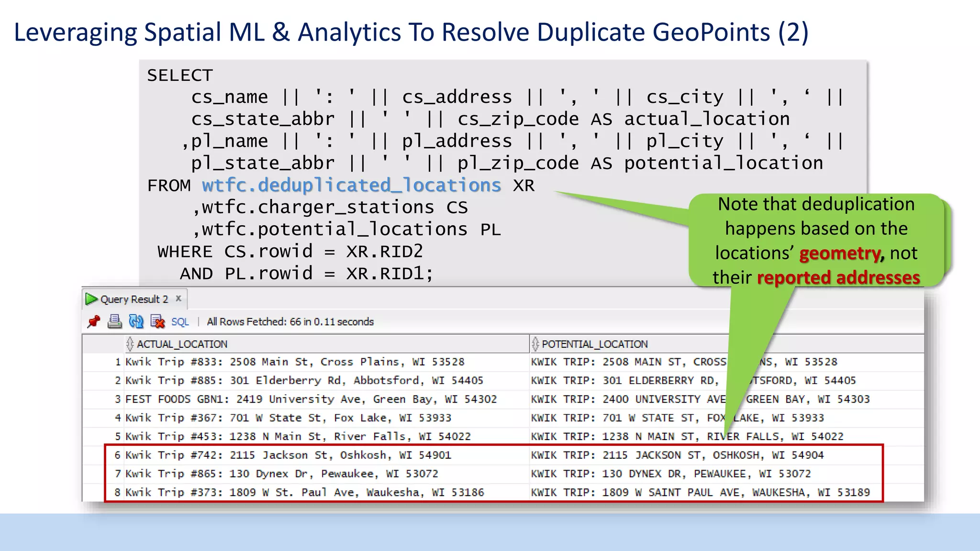Screen dimensions: 980x551
Task: Click the SELECT keyword in the SQL
Action: tap(179, 76)
